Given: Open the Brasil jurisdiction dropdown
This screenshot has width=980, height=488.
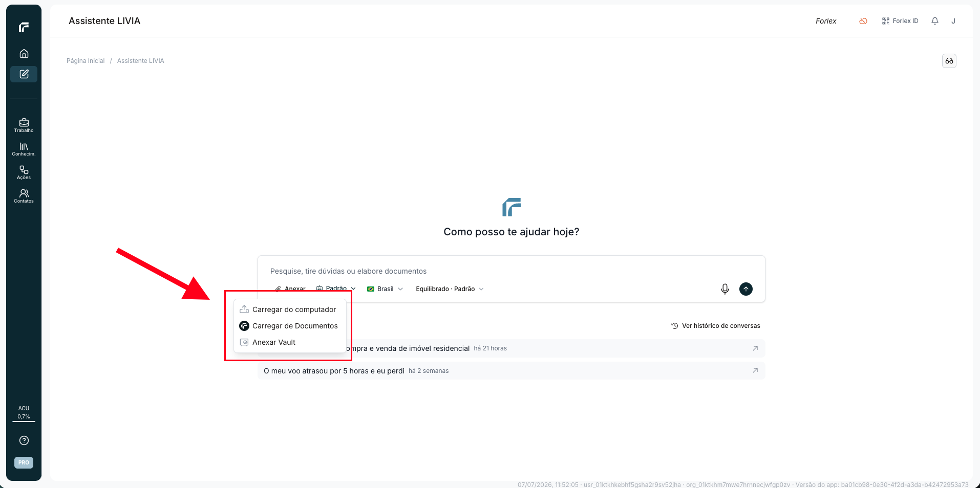Looking at the screenshot, I should coord(385,289).
